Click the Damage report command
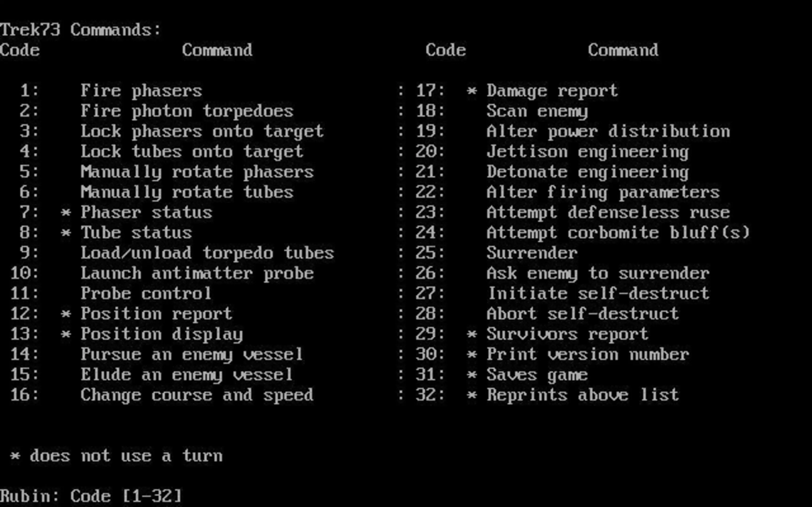The image size is (812, 507). pyautogui.click(x=552, y=91)
